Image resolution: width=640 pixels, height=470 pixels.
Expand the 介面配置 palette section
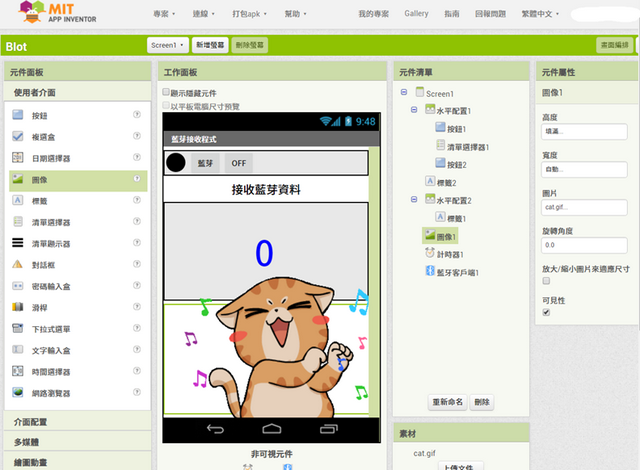78,421
